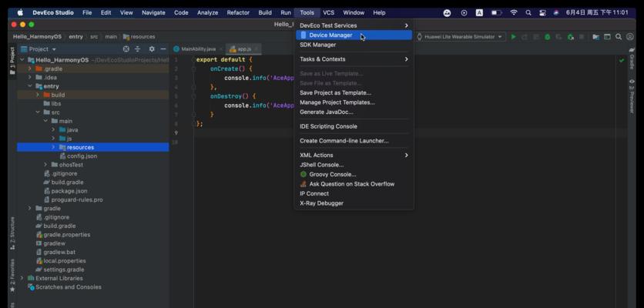Screen dimensions: 644x308
Task: Expand the ohosTest folder
Action: [x=45, y=165]
